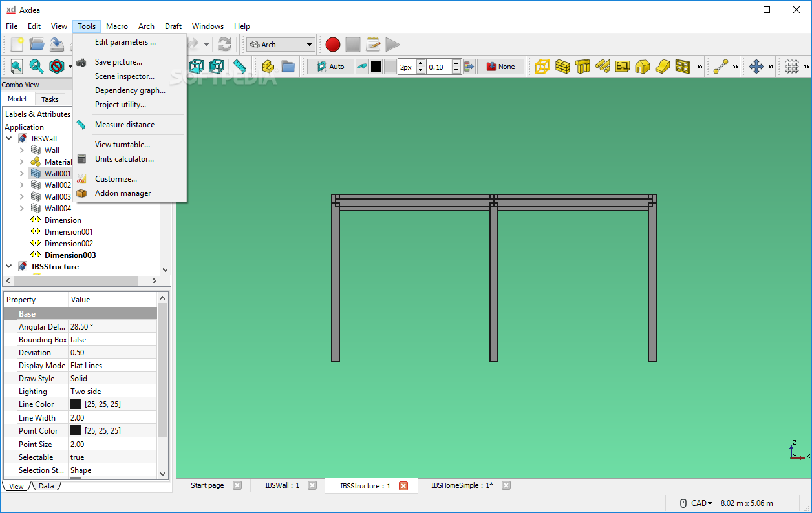Open Addon manager from Tools menu
This screenshot has height=513, width=812.
(123, 193)
